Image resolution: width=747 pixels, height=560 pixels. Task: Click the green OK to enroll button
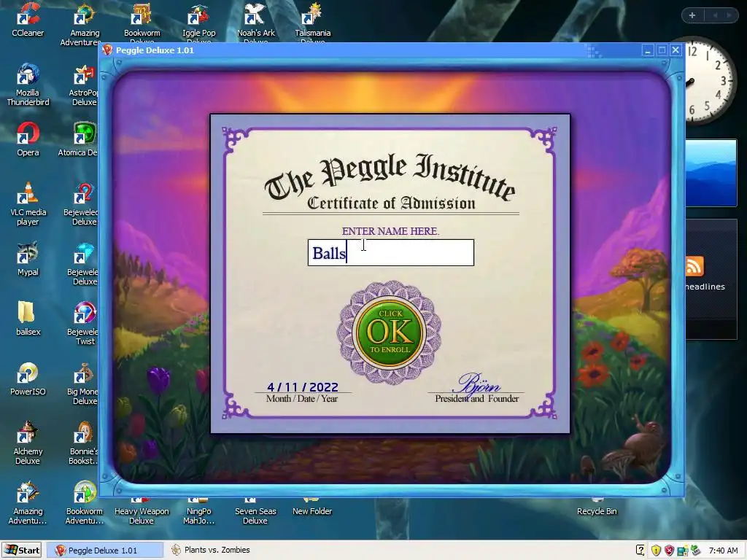(x=390, y=332)
